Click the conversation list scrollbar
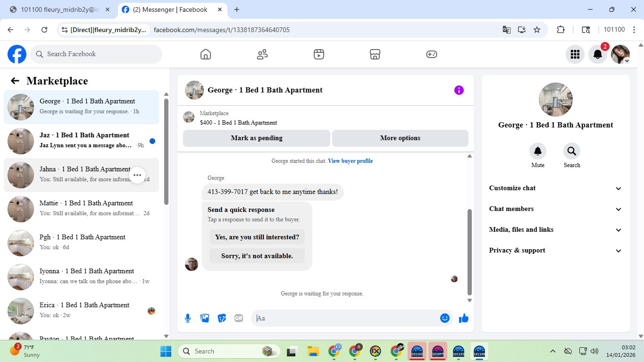644x362 pixels. coord(166,151)
